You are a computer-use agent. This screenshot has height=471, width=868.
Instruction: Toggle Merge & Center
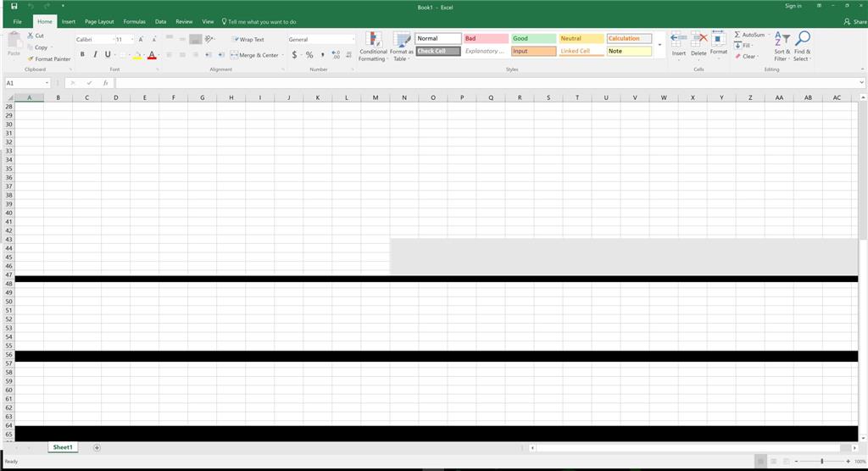coord(254,55)
